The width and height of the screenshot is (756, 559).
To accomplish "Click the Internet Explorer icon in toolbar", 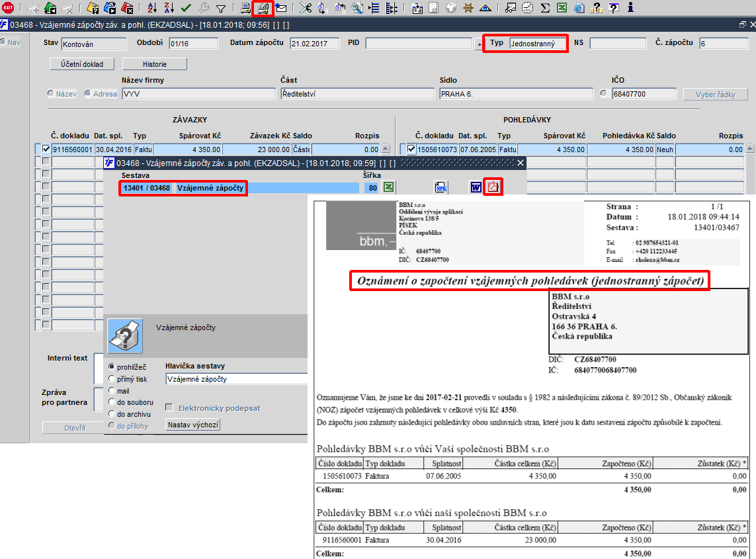I will [x=579, y=8].
